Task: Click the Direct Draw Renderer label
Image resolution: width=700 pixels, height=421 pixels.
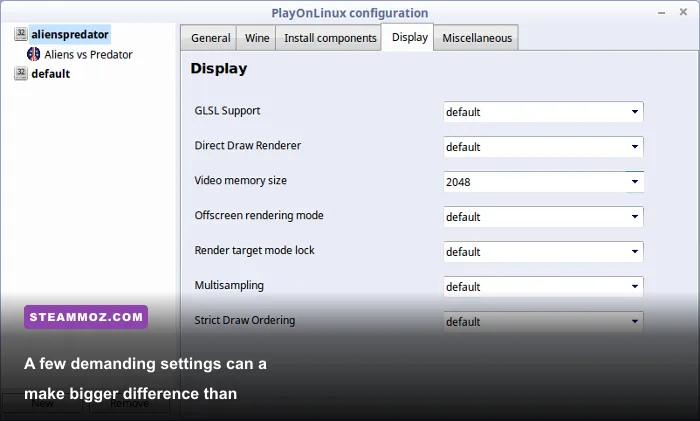Action: [248, 146]
